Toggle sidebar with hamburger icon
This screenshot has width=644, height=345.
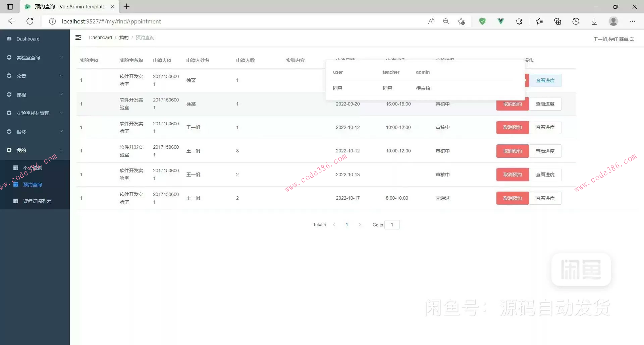pos(78,38)
